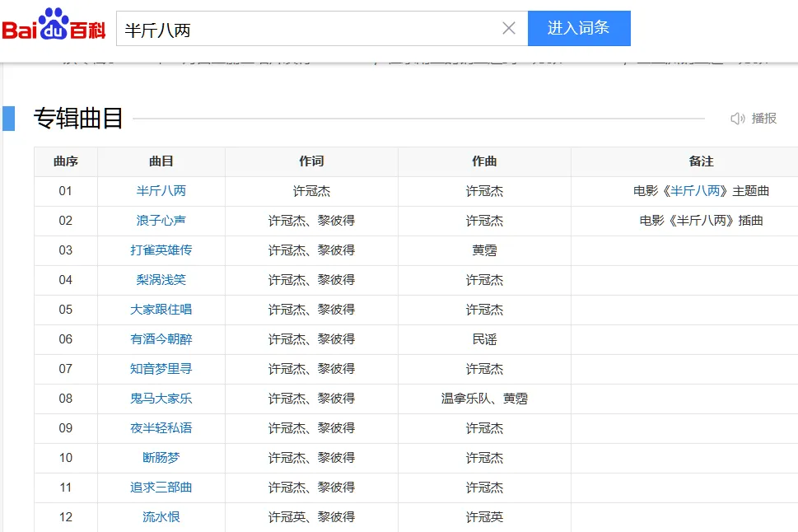Select track number 12 cell
This screenshot has width=798, height=532.
66,516
